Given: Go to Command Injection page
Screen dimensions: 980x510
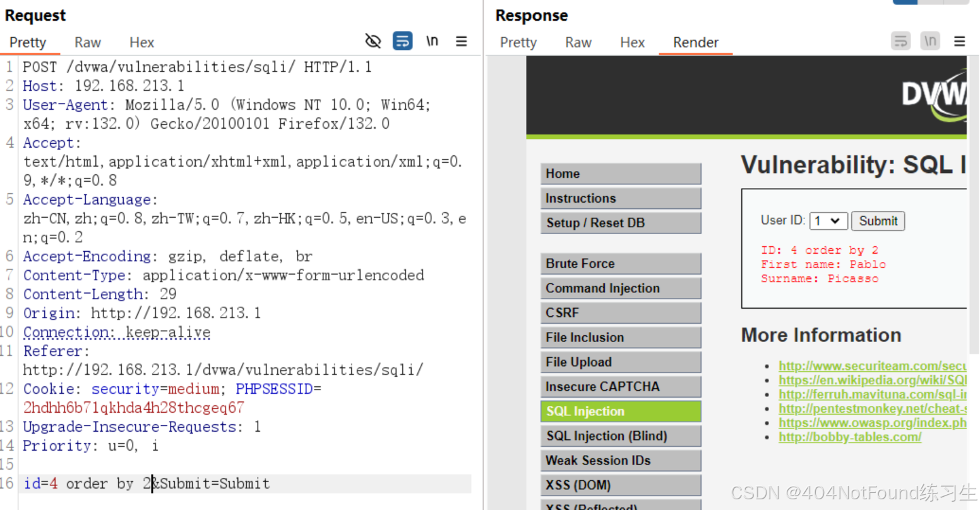Looking at the screenshot, I should [x=621, y=288].
